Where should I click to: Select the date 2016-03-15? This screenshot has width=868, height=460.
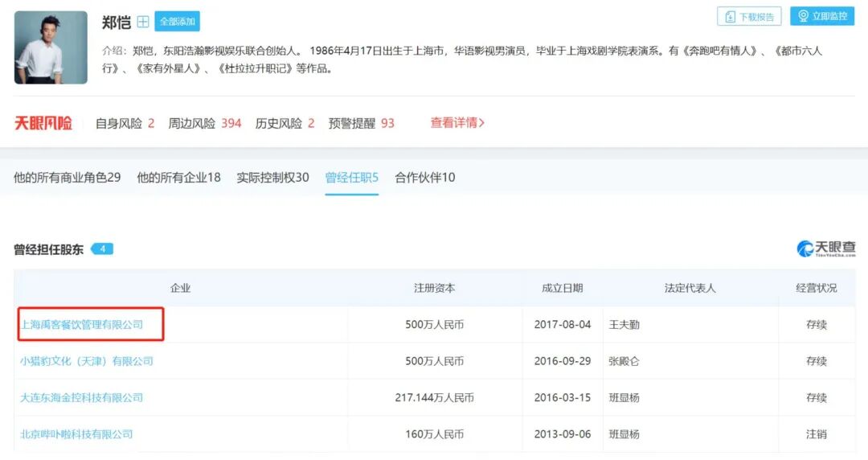tap(563, 398)
